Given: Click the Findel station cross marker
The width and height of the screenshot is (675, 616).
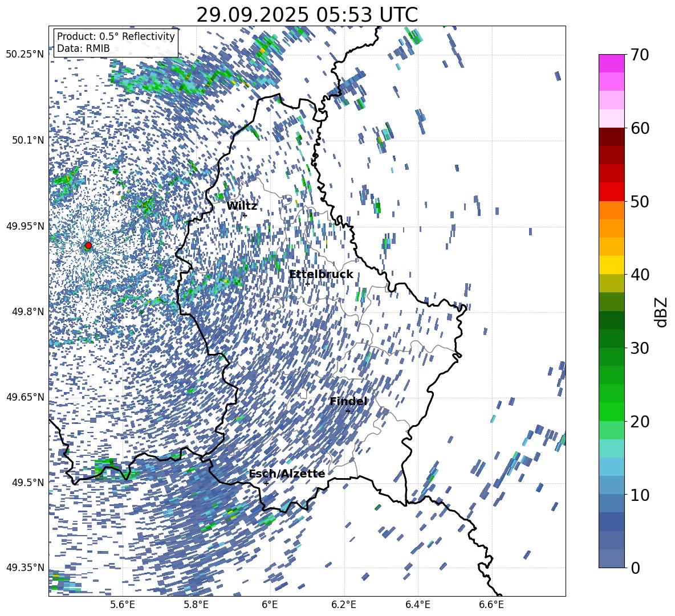Looking at the screenshot, I should point(348,411).
